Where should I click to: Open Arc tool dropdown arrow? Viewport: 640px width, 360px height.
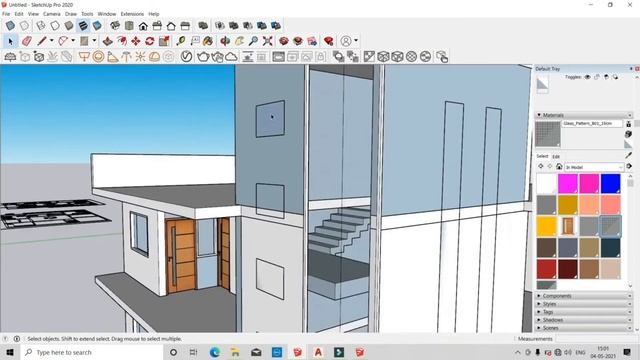(x=73, y=40)
